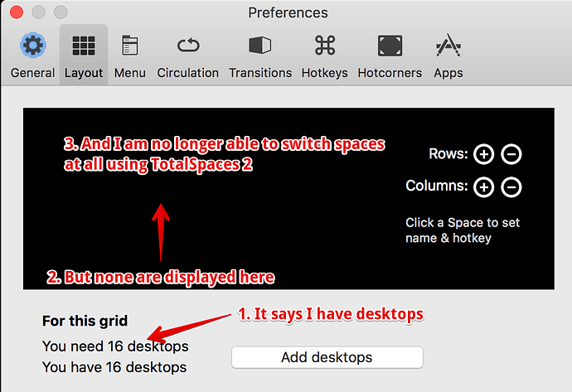This screenshot has height=392, width=572.
Task: Click the 'Click a Space to set' hint text
Action: [x=463, y=222]
